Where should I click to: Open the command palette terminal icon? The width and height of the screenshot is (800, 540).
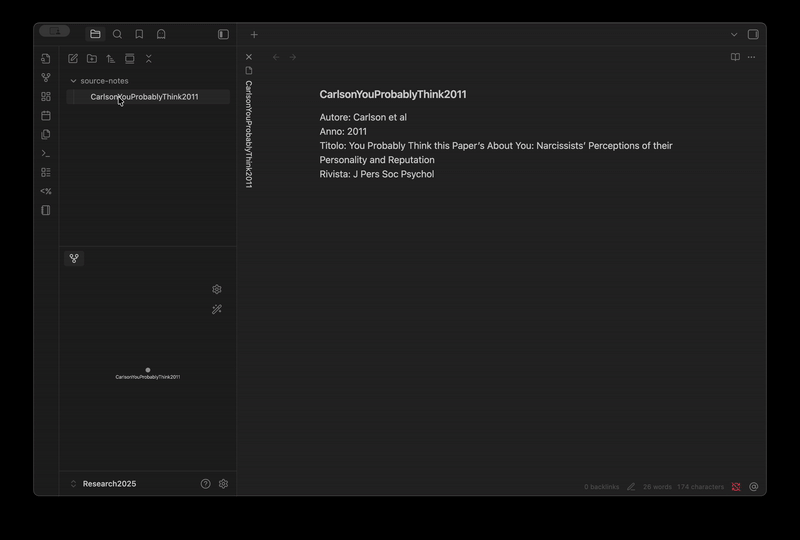pos(46,154)
